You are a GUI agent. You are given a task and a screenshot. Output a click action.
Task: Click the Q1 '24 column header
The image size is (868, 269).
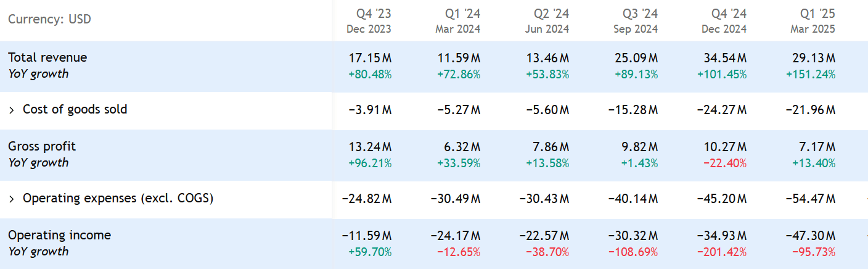(462, 13)
